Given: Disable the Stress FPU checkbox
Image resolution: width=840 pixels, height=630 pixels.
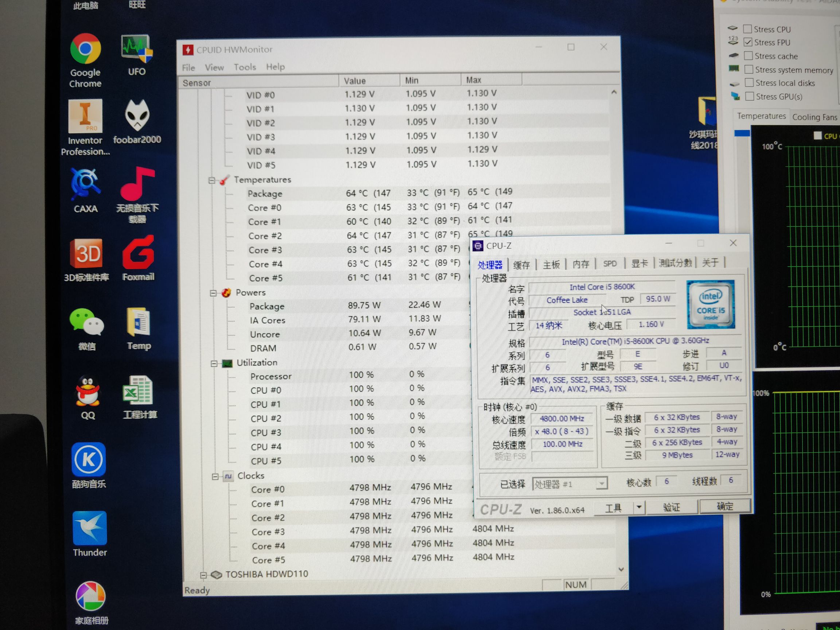Looking at the screenshot, I should coord(748,43).
